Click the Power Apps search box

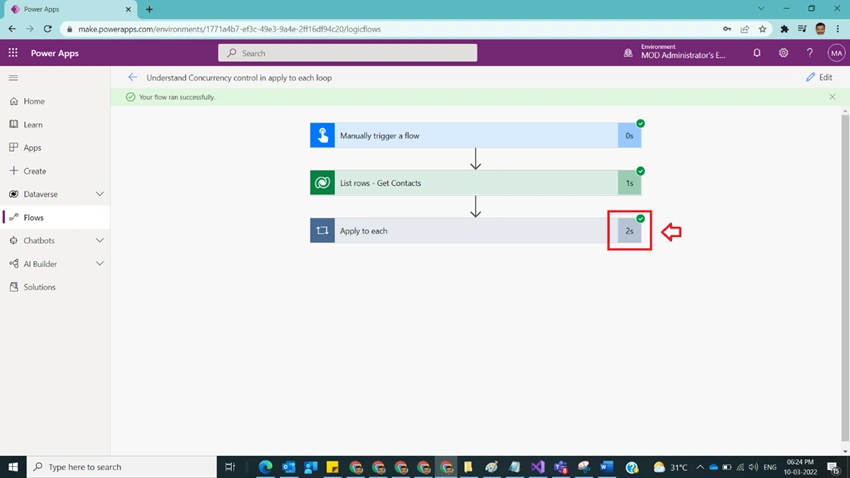tap(347, 53)
